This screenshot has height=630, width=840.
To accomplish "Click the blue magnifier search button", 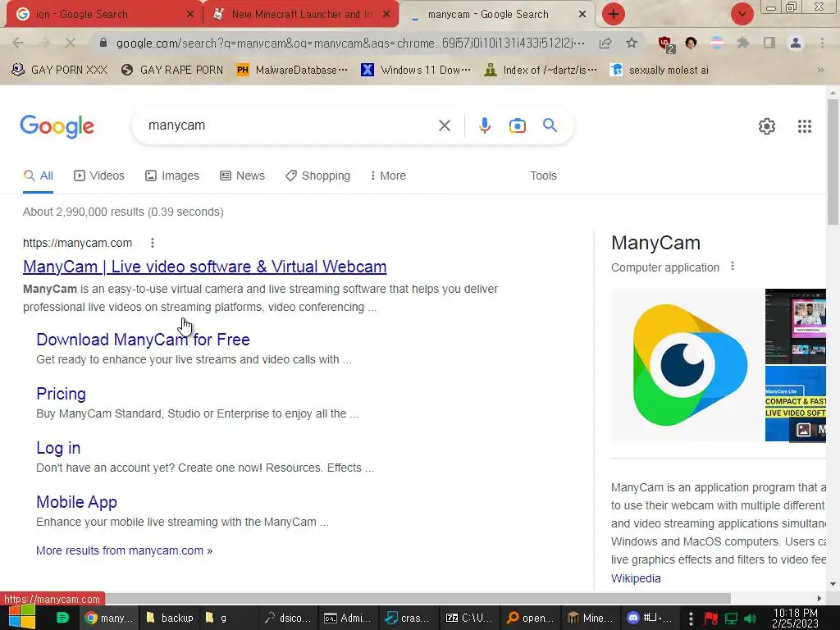I will tap(550, 126).
